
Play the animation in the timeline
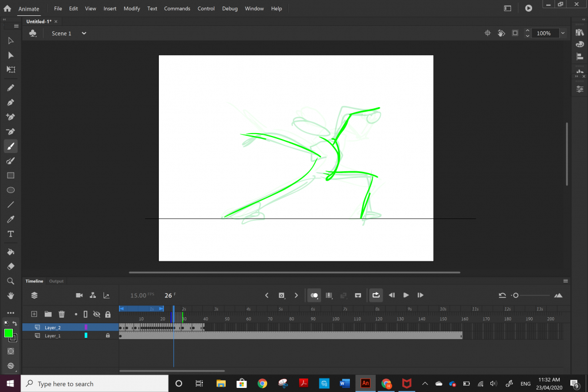click(x=406, y=295)
